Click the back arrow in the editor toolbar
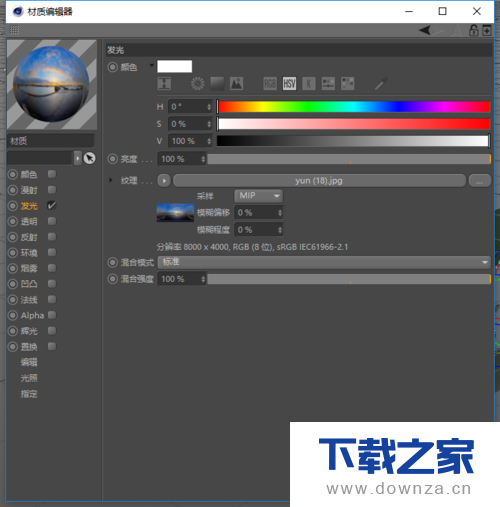 (425, 30)
